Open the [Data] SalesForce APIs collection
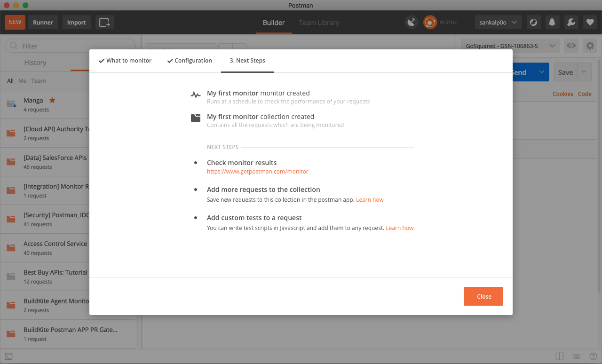 (x=45, y=162)
